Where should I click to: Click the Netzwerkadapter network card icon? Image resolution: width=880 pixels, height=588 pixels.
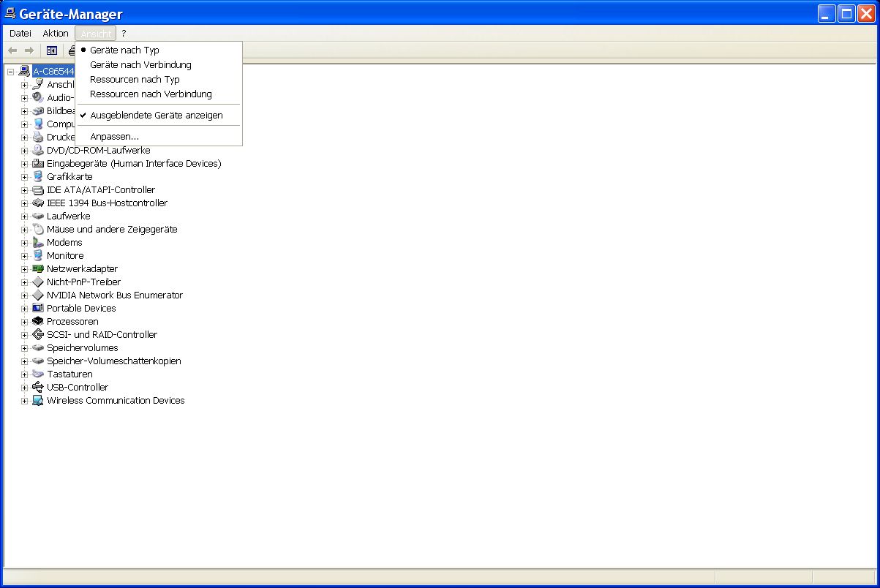coord(38,268)
